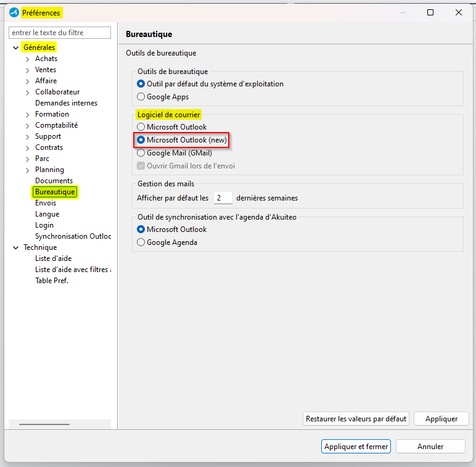Collapse the Générales tree node
The height and width of the screenshot is (467, 476).
point(16,48)
